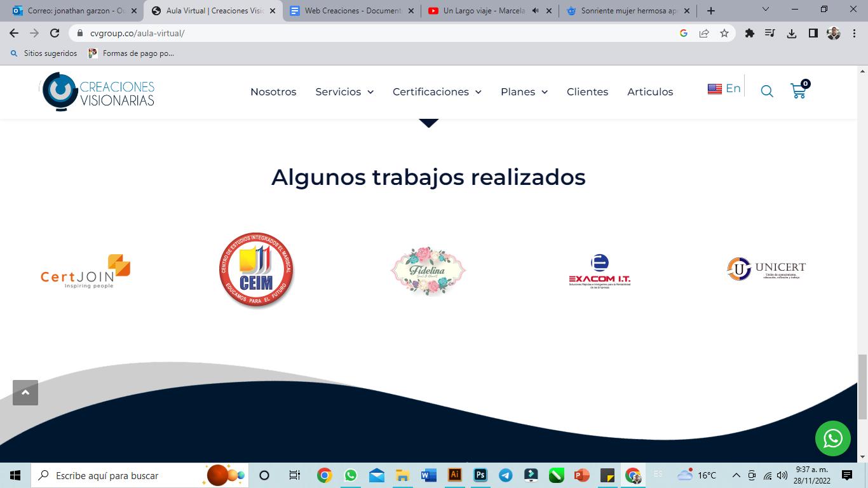Open the shopping cart
This screenshot has width=868, height=488.
[799, 90]
